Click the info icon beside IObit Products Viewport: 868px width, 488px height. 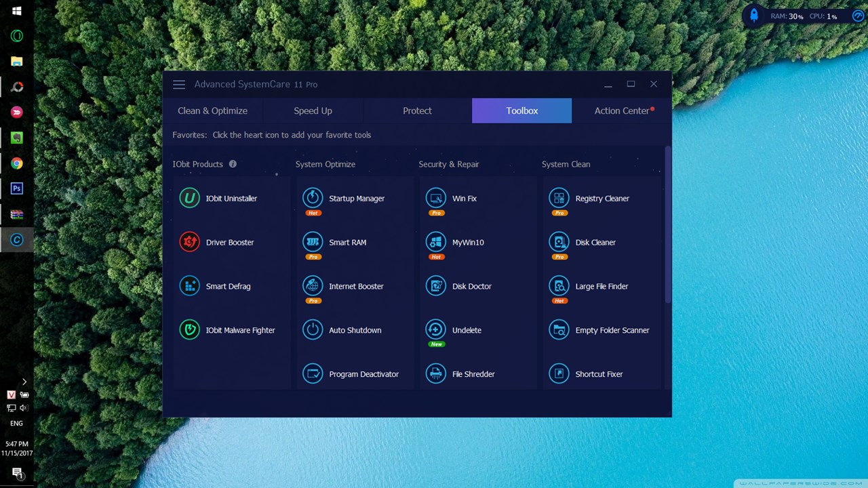point(233,164)
